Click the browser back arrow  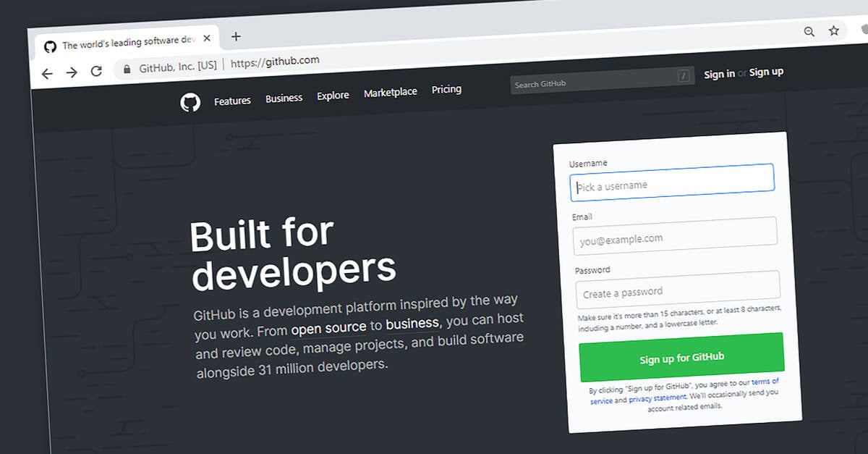47,73
